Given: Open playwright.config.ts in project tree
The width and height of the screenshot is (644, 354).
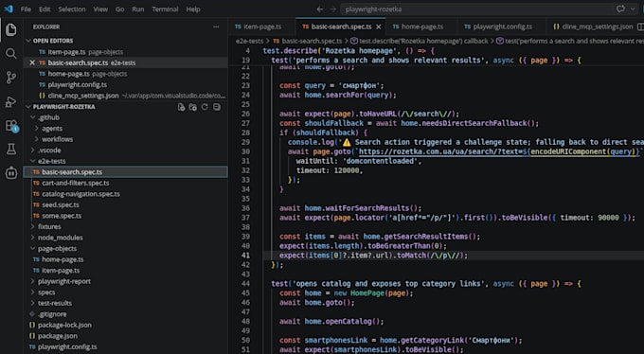Looking at the screenshot, I should coord(67,347).
